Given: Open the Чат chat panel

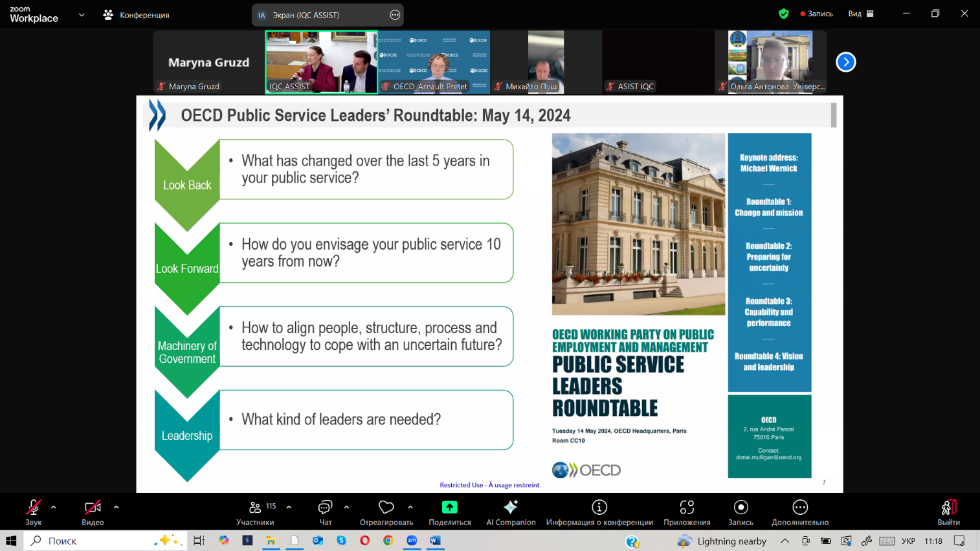Looking at the screenshot, I should pyautogui.click(x=326, y=512).
